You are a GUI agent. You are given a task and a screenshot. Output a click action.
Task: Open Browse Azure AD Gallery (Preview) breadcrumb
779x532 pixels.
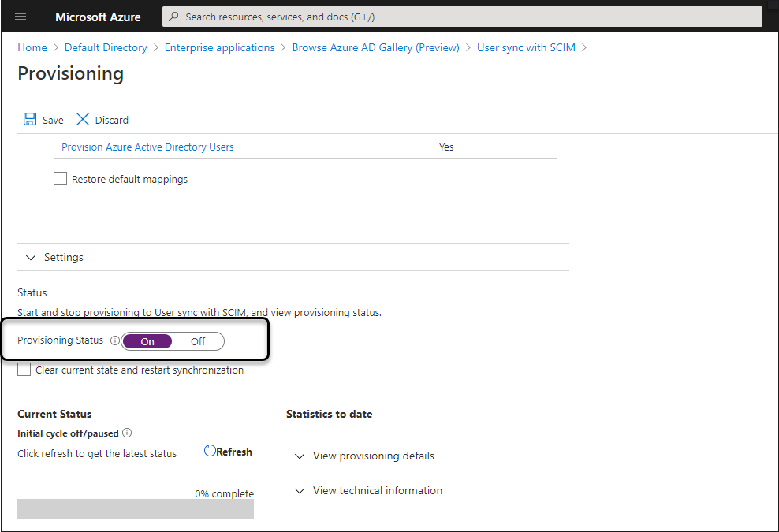[375, 48]
